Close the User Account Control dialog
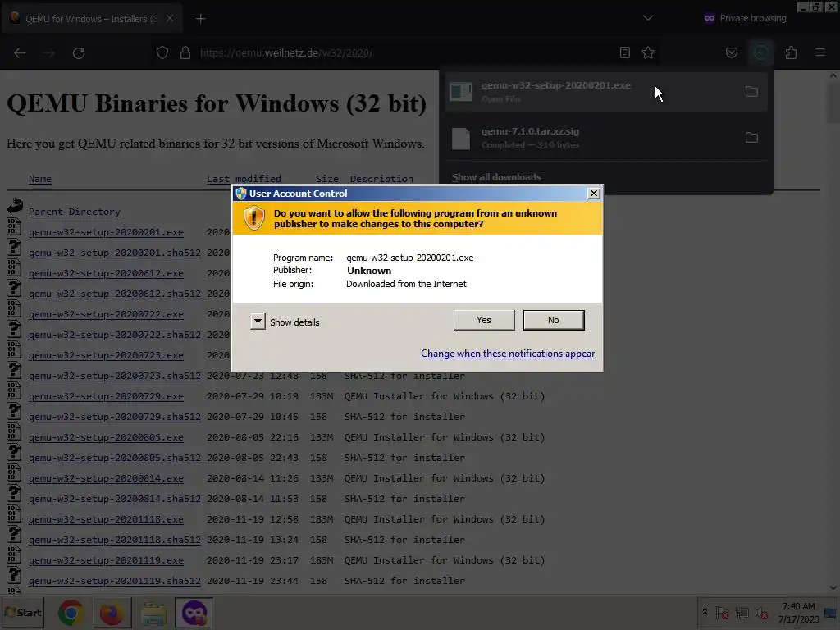 (594, 194)
